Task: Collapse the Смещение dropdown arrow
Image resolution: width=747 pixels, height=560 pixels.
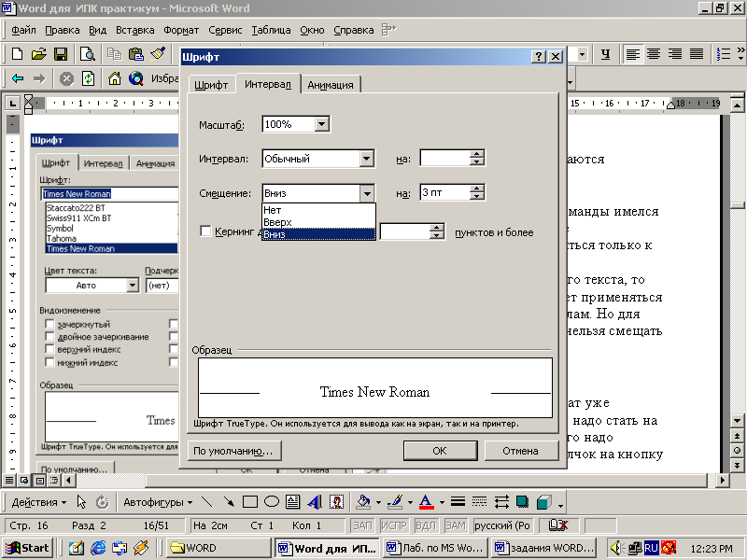Action: pos(366,193)
